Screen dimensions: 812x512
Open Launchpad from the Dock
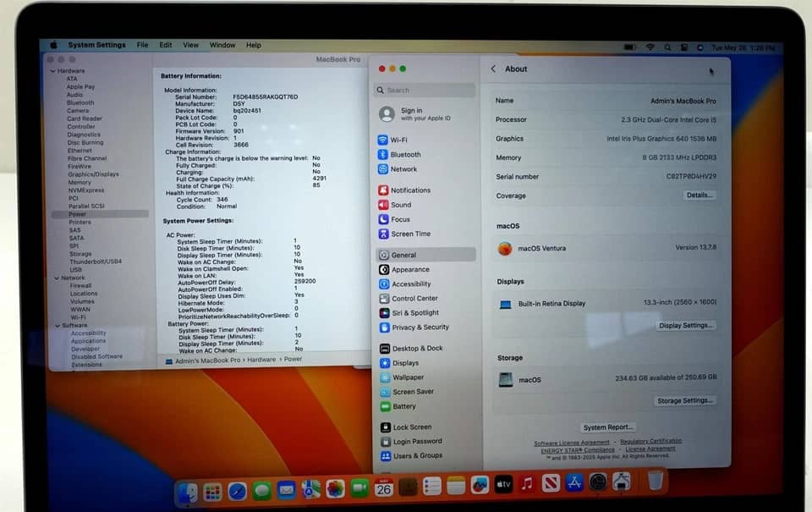point(212,492)
